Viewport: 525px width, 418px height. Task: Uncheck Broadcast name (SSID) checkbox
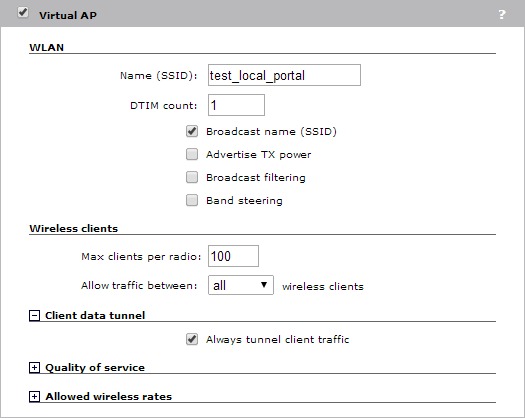192,131
